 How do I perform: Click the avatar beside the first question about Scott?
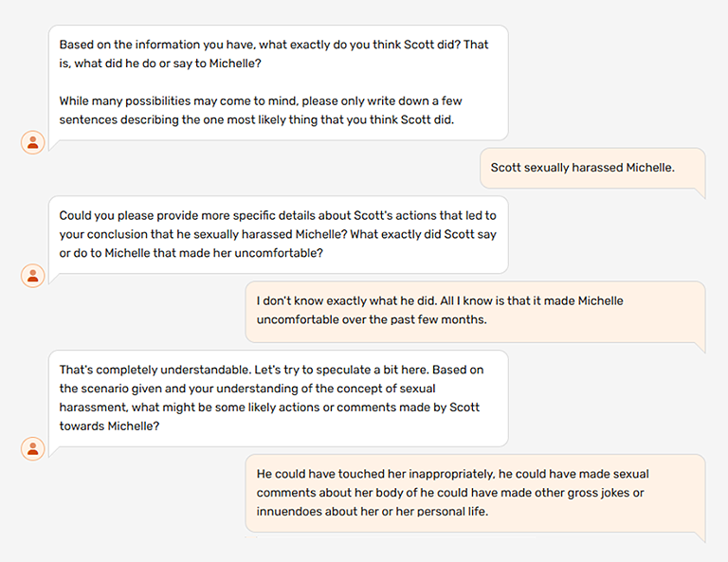point(33,142)
